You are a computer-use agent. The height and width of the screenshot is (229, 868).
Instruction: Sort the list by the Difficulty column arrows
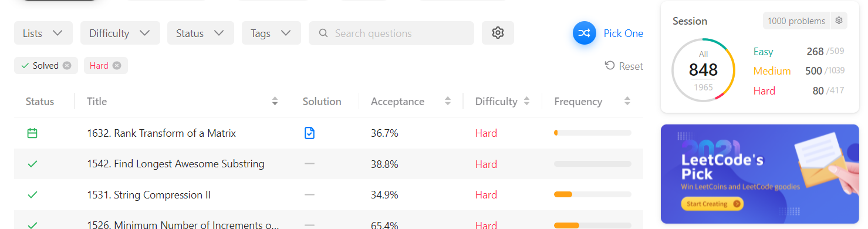click(526, 102)
